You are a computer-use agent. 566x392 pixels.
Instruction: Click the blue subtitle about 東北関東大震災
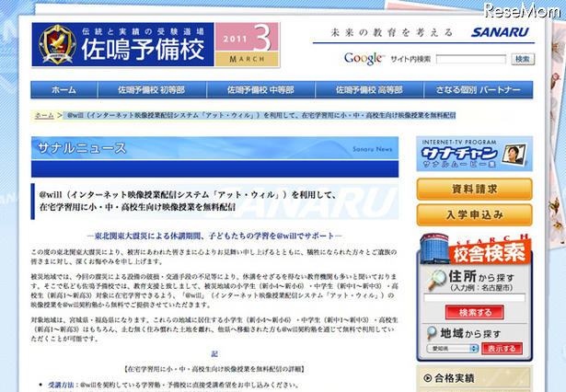(x=214, y=236)
